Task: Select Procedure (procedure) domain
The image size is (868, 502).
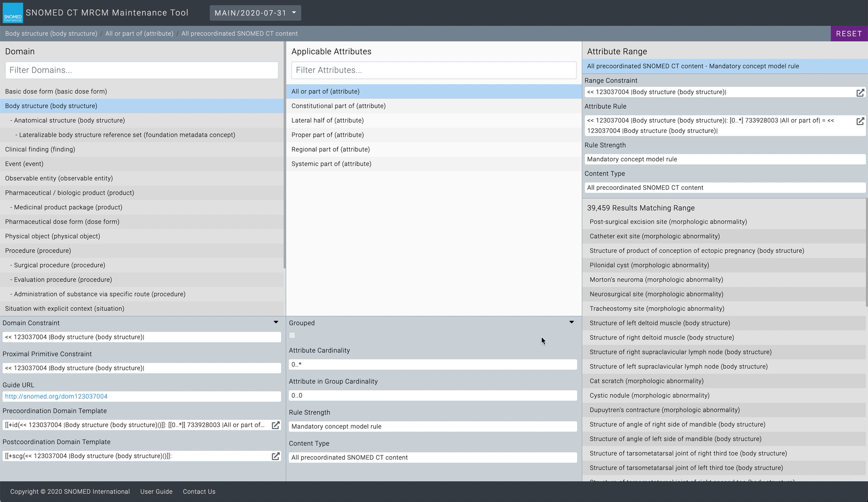Action: [x=142, y=251]
